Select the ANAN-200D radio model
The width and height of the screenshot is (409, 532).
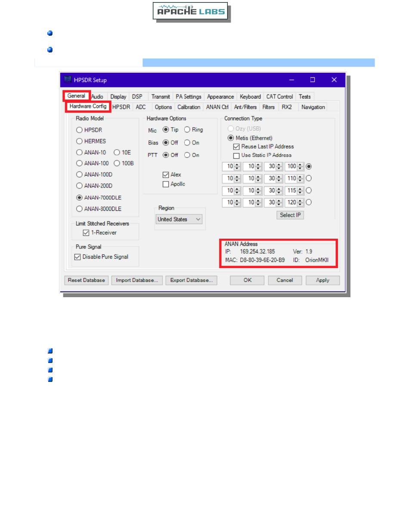click(x=94, y=186)
